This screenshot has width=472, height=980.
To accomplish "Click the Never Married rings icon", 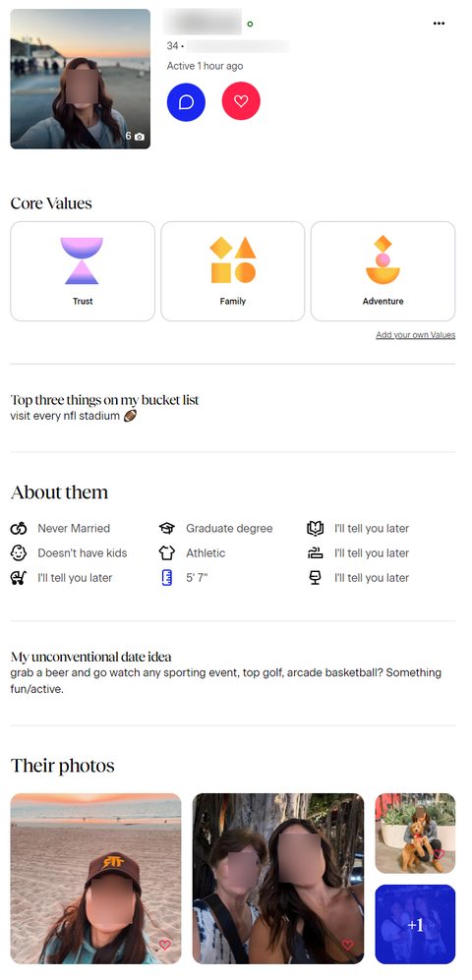I will pyautogui.click(x=19, y=528).
